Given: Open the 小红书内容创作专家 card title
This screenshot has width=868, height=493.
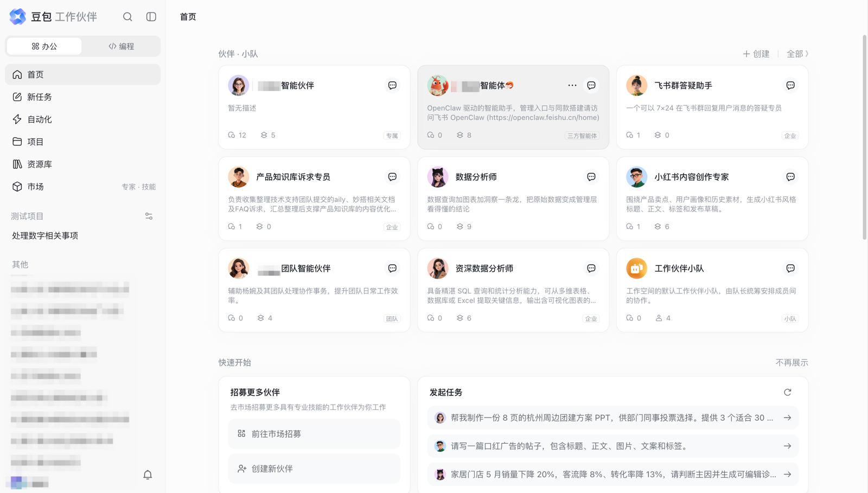Looking at the screenshot, I should pos(692,177).
